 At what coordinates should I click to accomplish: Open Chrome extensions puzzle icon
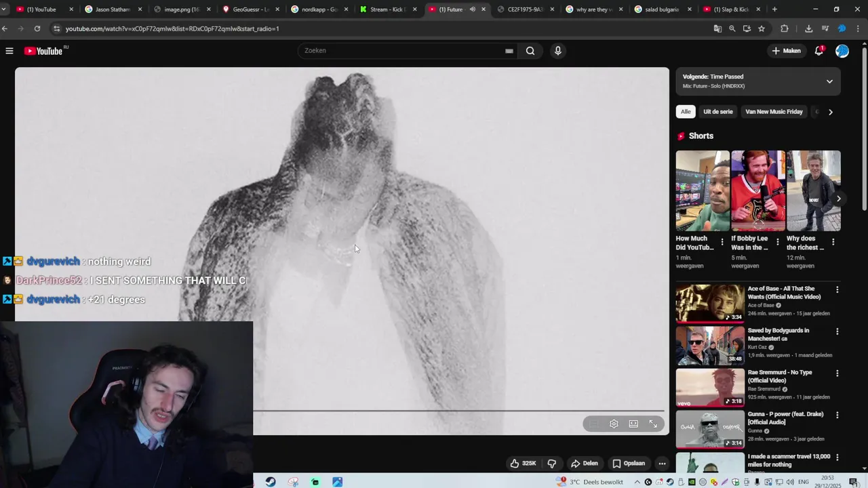tap(785, 28)
